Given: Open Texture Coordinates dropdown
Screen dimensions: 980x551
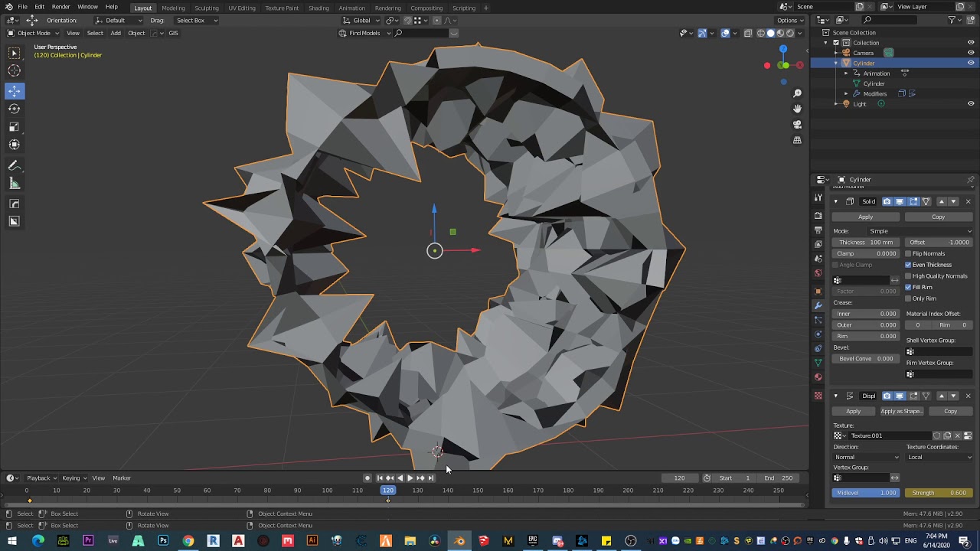Looking at the screenshot, I should (x=939, y=458).
